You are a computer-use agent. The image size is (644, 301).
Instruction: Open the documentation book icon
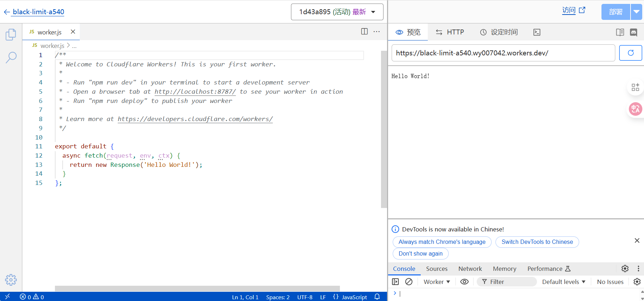click(620, 32)
